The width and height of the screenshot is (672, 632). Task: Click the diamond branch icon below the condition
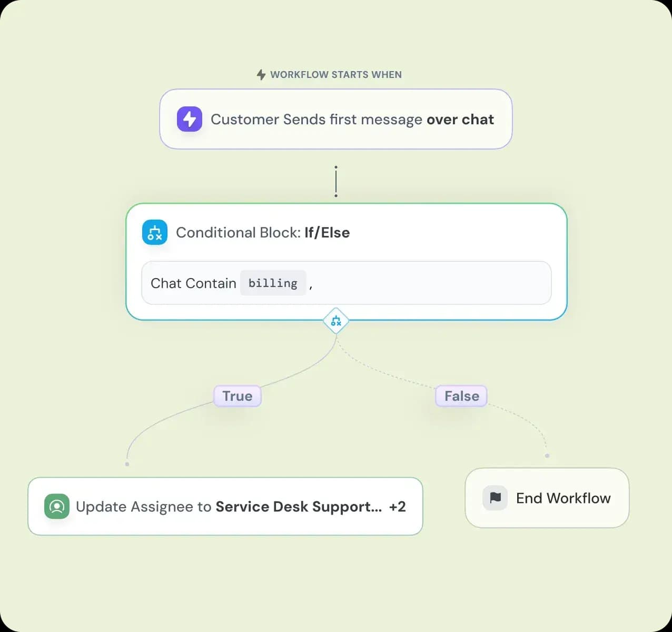336,320
